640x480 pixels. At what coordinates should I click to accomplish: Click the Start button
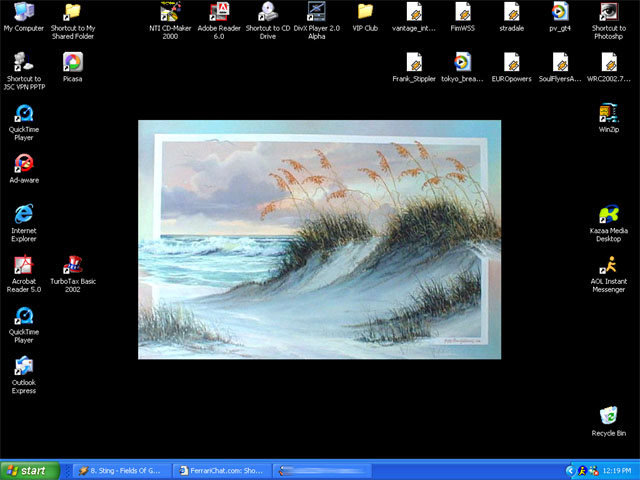(29, 471)
